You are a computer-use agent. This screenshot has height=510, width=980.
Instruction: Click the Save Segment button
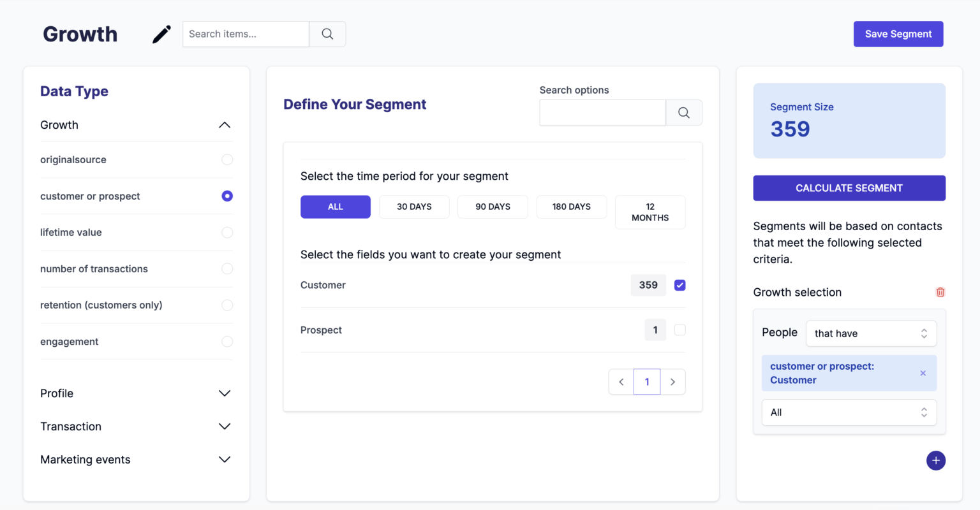(x=898, y=34)
